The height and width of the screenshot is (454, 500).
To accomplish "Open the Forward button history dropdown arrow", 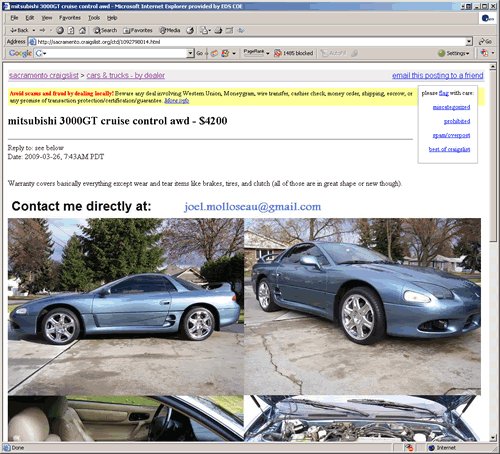I will [x=51, y=30].
